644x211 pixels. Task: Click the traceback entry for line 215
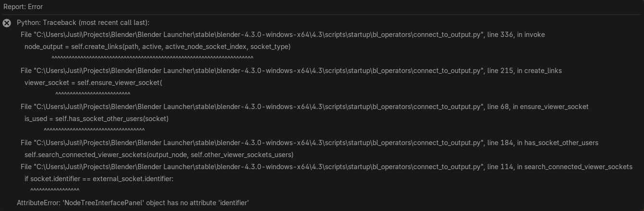click(291, 71)
